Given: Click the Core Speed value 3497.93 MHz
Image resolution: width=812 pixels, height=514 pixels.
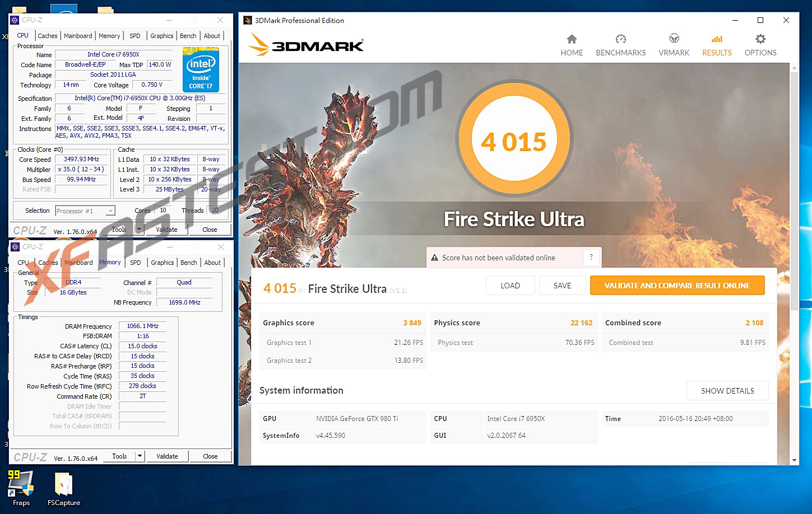Looking at the screenshot, I should [81, 160].
